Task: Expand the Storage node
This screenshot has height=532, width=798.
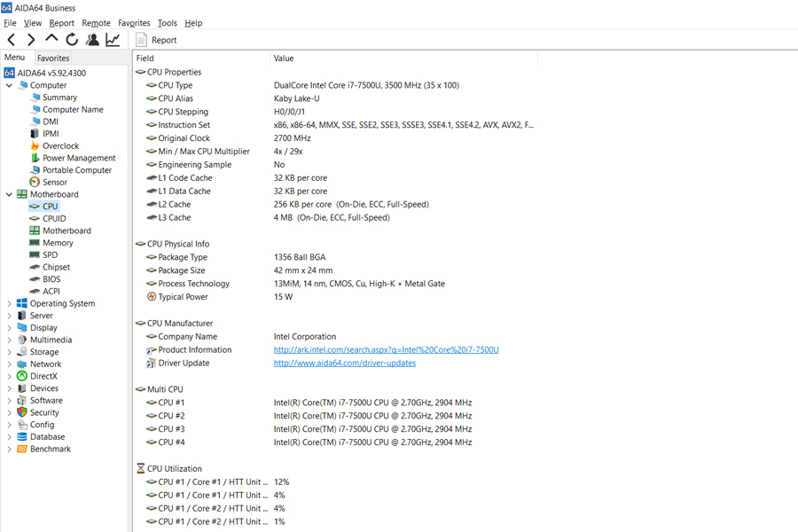Action: (x=9, y=352)
